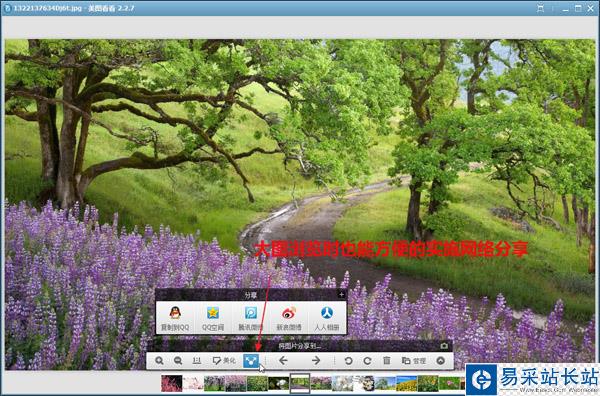Delete the image with trash icon
Viewport: 600px width, 396px height.
point(387,360)
